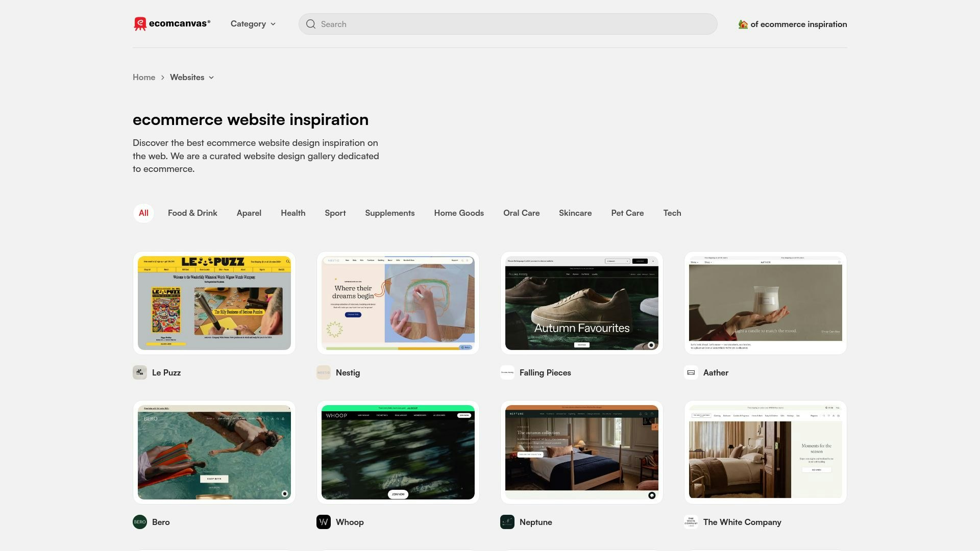Click the Le Puzz brand favicon
This screenshot has height=551, width=980.
pyautogui.click(x=140, y=372)
